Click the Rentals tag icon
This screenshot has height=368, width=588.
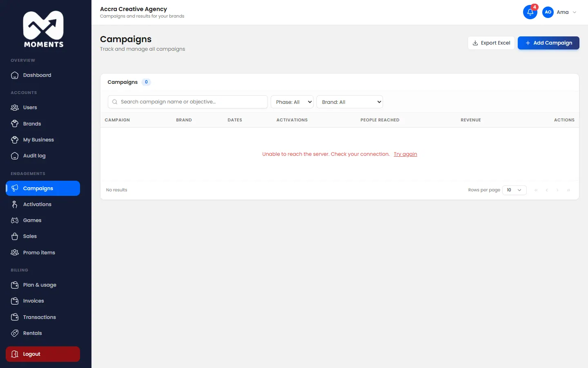click(x=15, y=333)
